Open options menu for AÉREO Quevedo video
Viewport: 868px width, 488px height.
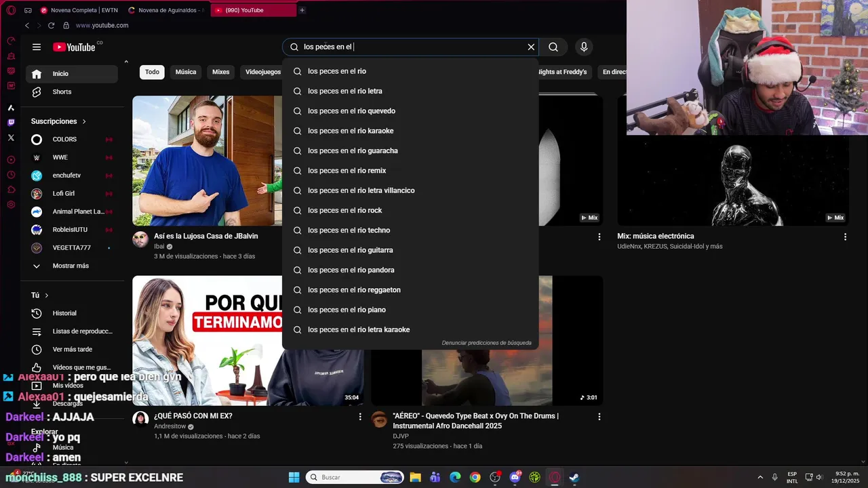[x=599, y=417]
